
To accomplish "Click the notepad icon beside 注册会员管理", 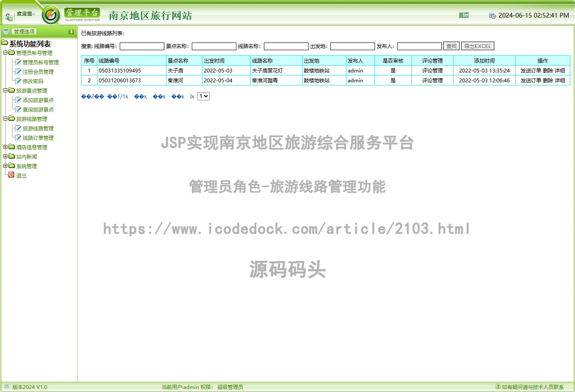I will point(18,72).
